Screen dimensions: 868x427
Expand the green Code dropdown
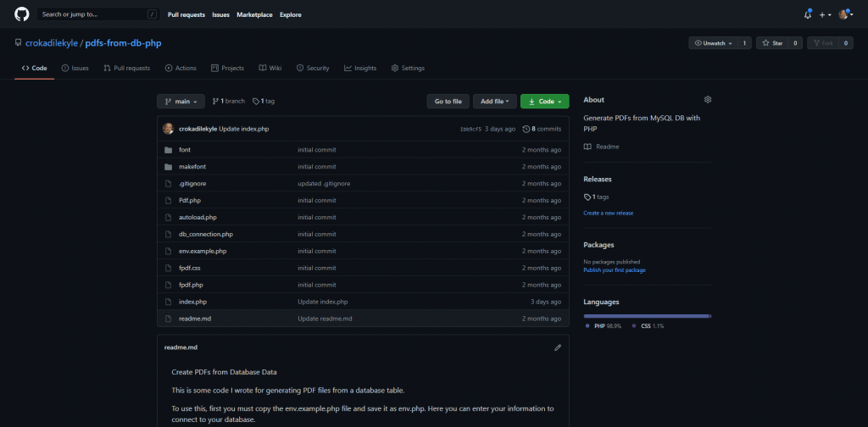[x=544, y=102]
